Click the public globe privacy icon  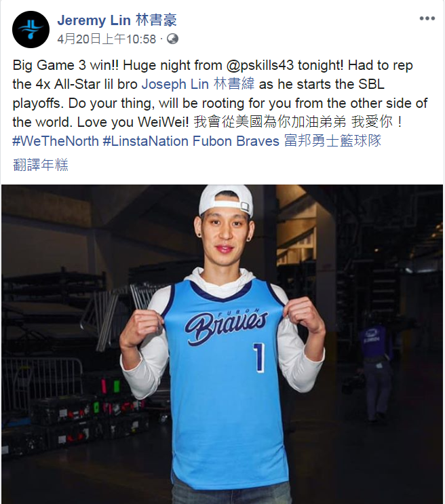click(x=172, y=39)
